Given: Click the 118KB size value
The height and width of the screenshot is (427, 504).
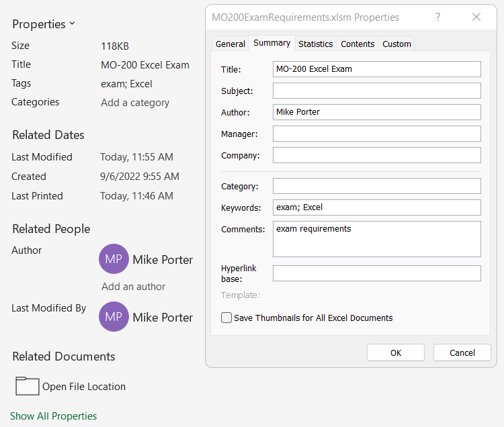Looking at the screenshot, I should tap(115, 46).
